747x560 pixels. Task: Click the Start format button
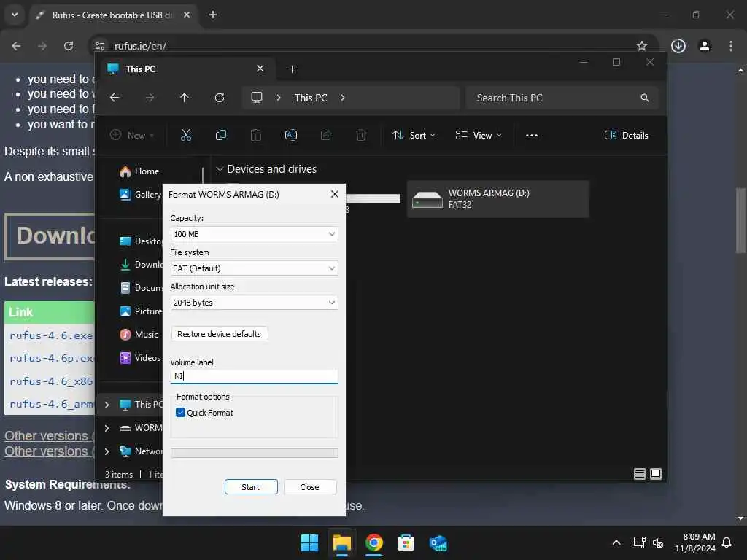[251, 486]
